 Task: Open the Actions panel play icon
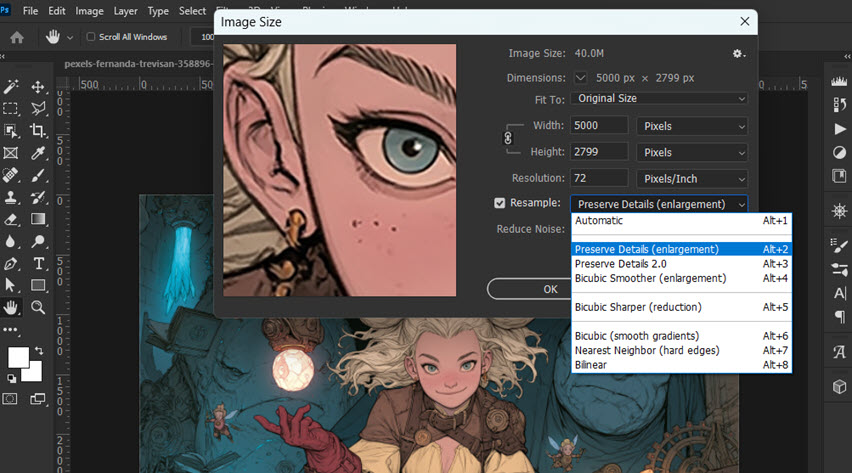click(840, 129)
